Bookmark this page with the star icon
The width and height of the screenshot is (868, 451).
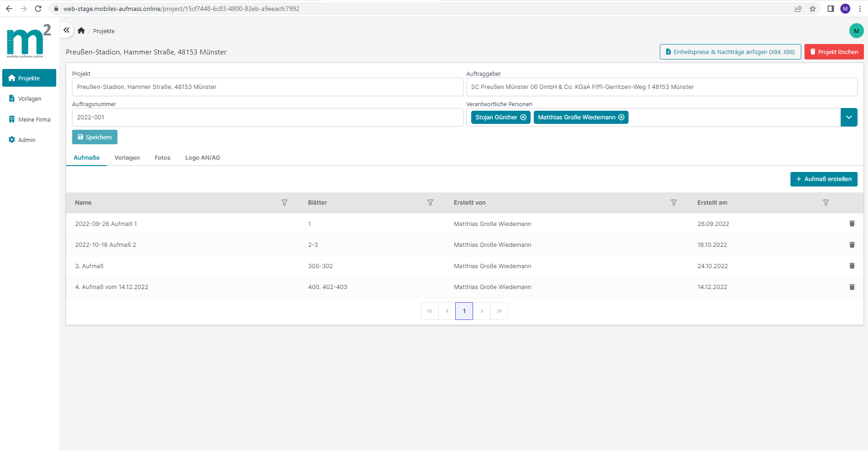tap(812, 9)
